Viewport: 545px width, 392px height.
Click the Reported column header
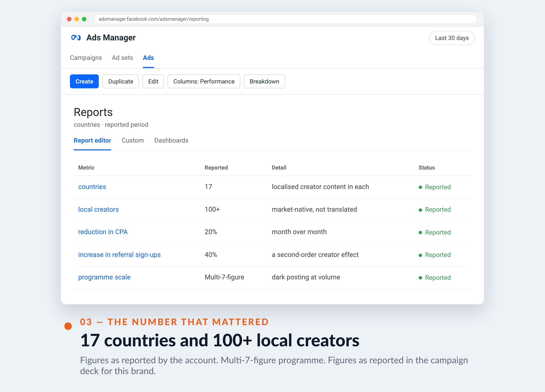point(216,168)
